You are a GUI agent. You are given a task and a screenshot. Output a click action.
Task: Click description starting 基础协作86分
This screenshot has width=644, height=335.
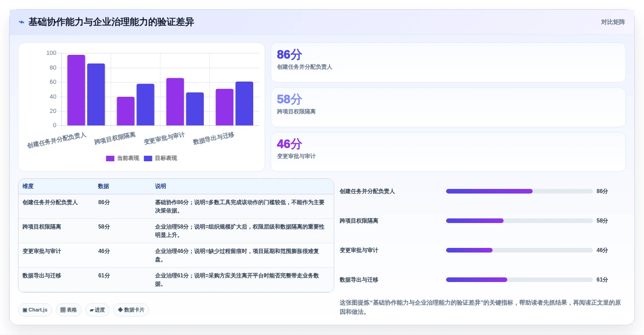[240, 206]
